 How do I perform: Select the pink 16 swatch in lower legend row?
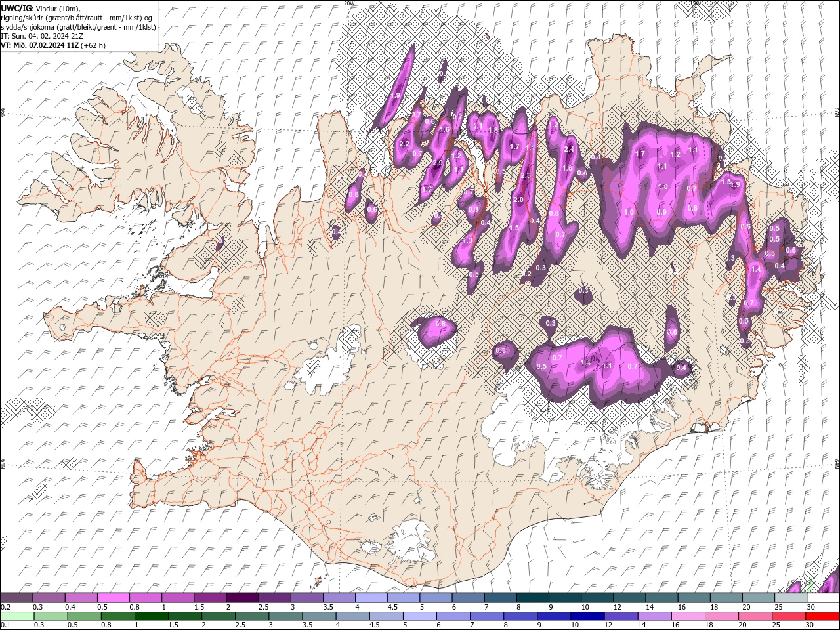point(687,616)
